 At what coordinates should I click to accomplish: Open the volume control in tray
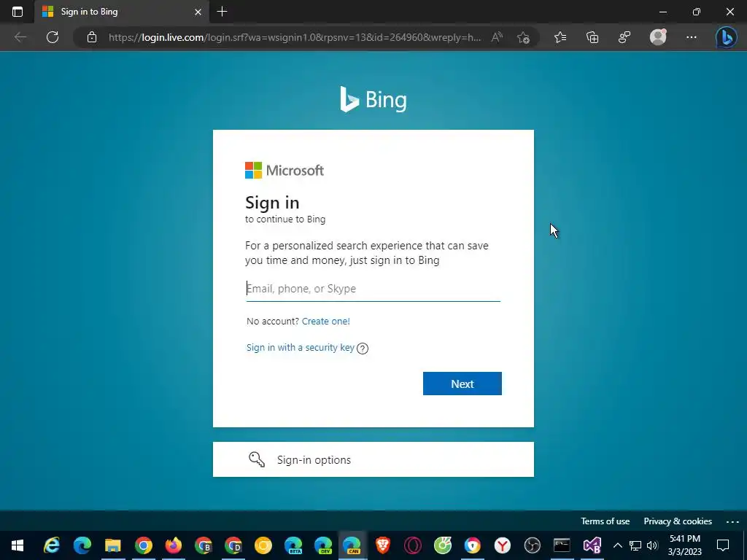(652, 545)
